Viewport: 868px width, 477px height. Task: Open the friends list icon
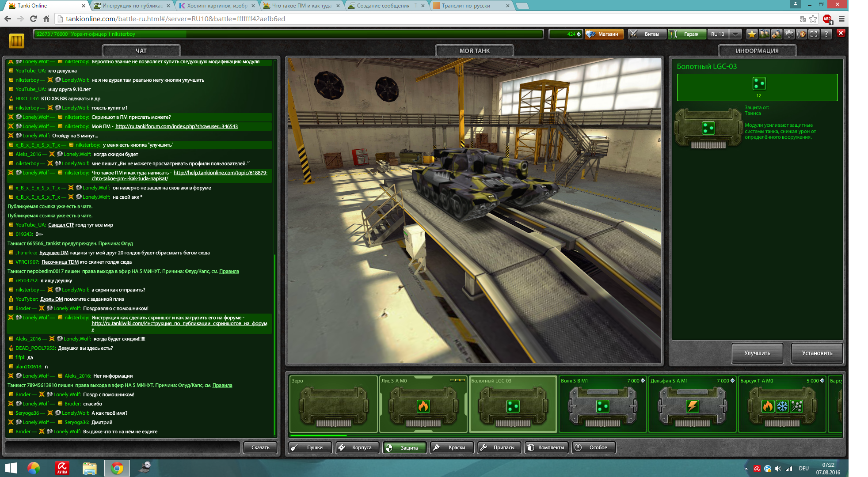764,34
